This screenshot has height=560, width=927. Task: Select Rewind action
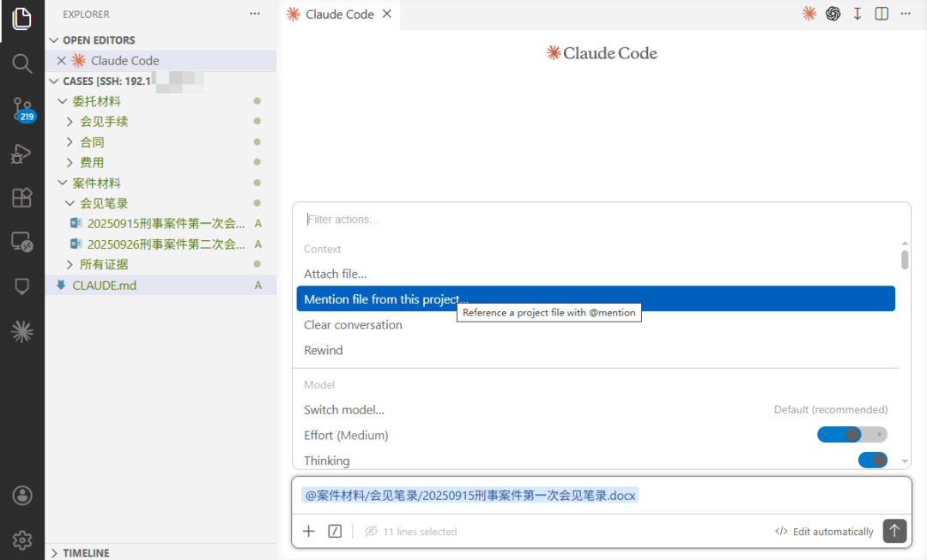(x=596, y=350)
